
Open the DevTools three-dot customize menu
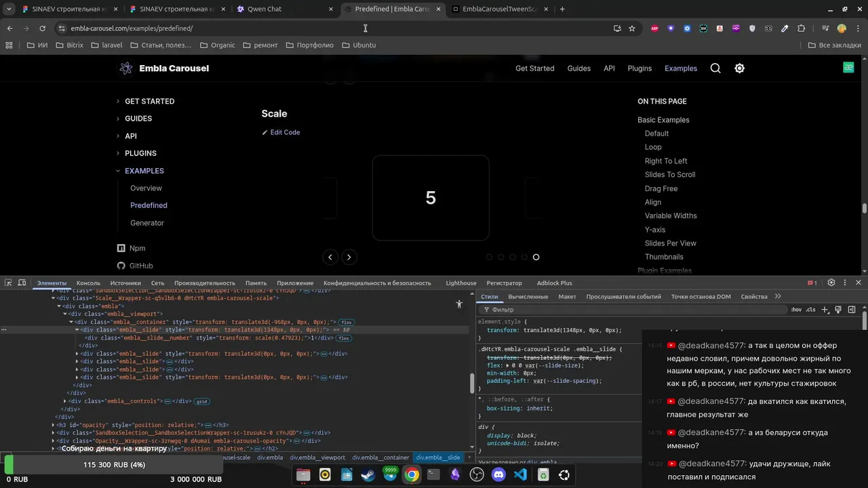click(845, 283)
